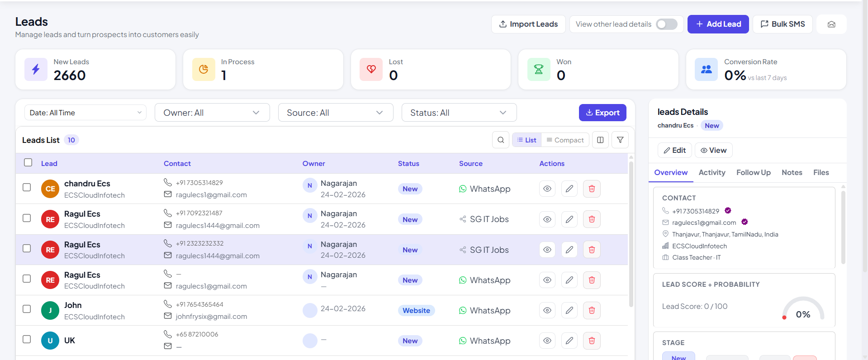The width and height of the screenshot is (868, 360).
Task: Toggle View other lead details switch
Action: 666,24
